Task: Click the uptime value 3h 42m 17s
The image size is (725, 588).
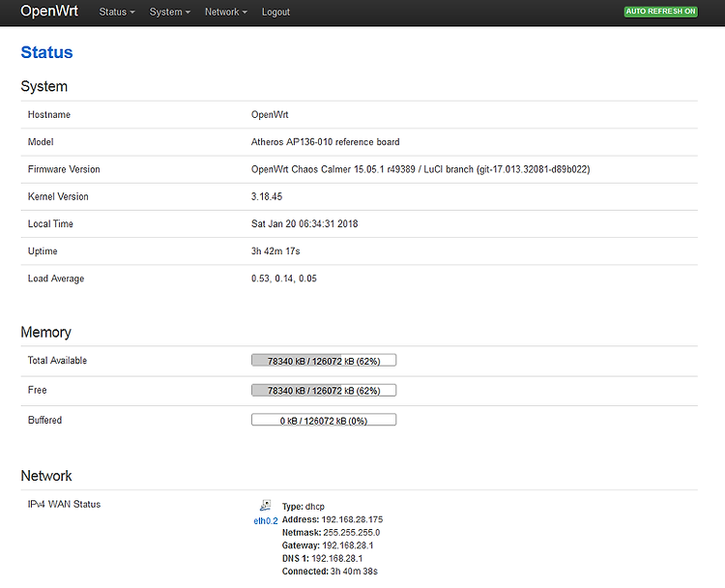Action: pyautogui.click(x=275, y=251)
